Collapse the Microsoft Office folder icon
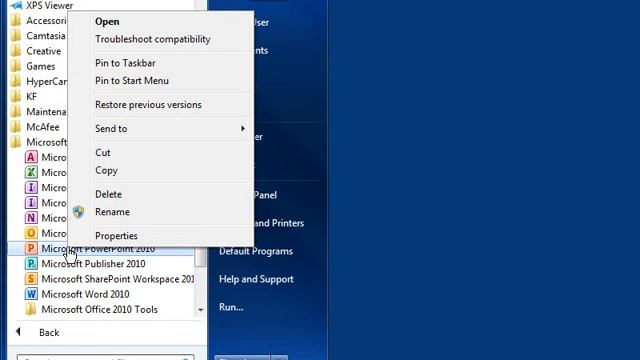The width and height of the screenshot is (640, 360). (x=16, y=142)
